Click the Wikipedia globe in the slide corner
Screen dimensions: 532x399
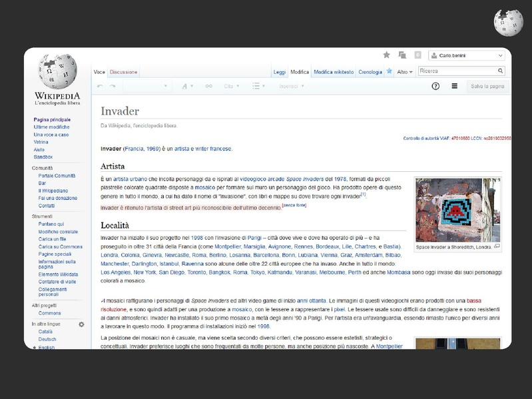(x=508, y=23)
